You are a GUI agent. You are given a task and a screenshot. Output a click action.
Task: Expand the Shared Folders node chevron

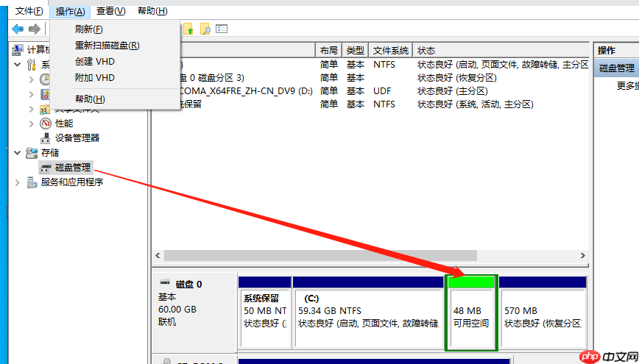click(x=32, y=109)
